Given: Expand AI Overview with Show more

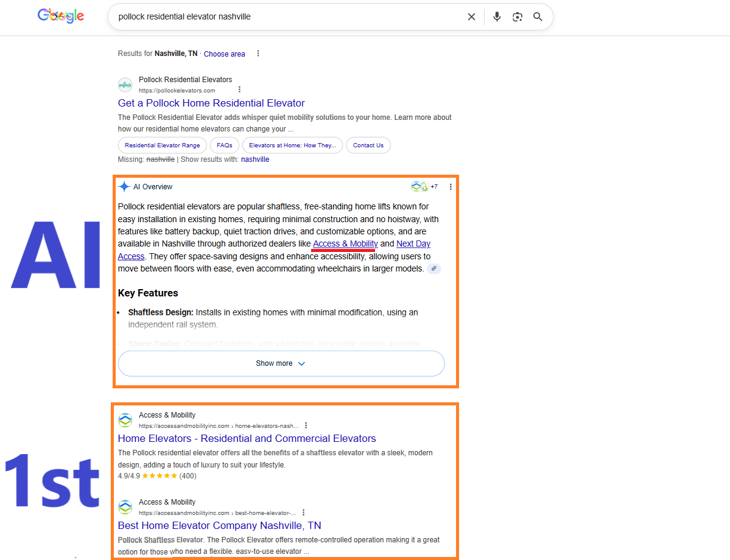Looking at the screenshot, I should 281,363.
